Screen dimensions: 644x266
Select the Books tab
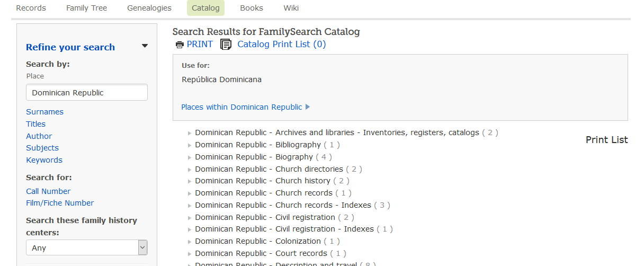pos(252,8)
